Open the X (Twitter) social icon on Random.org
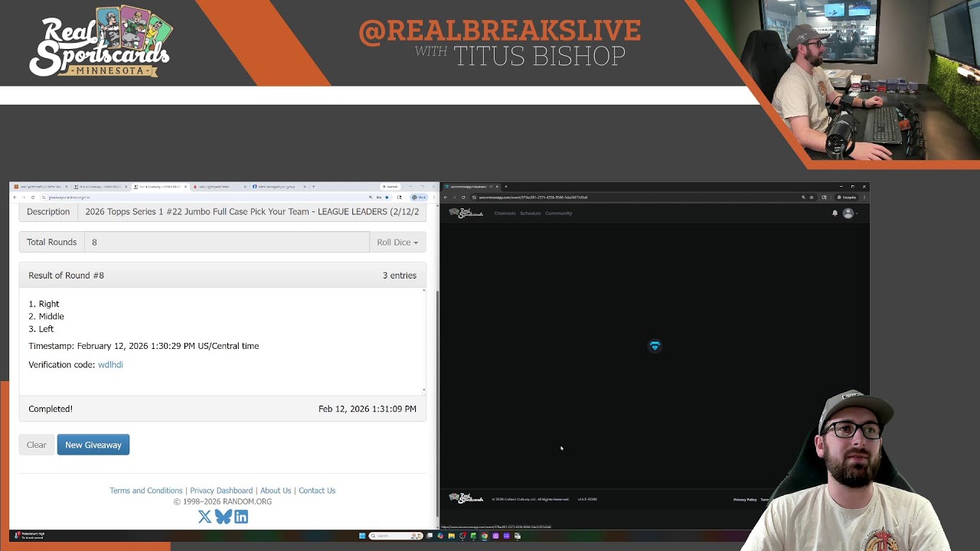The image size is (980, 551). pos(204,517)
